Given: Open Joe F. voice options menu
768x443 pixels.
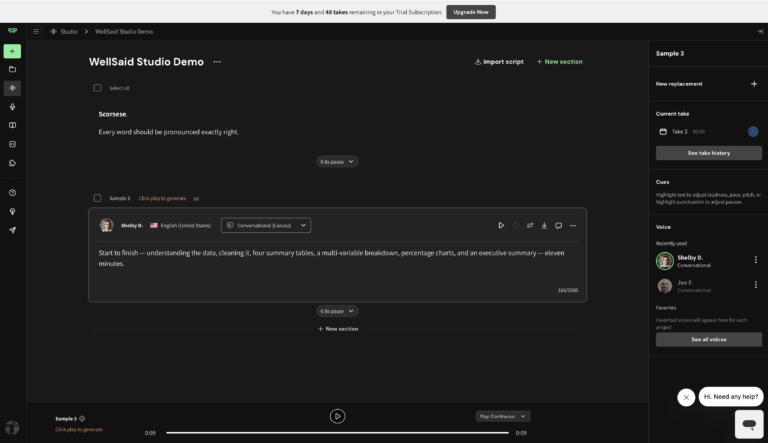Looking at the screenshot, I should [756, 285].
